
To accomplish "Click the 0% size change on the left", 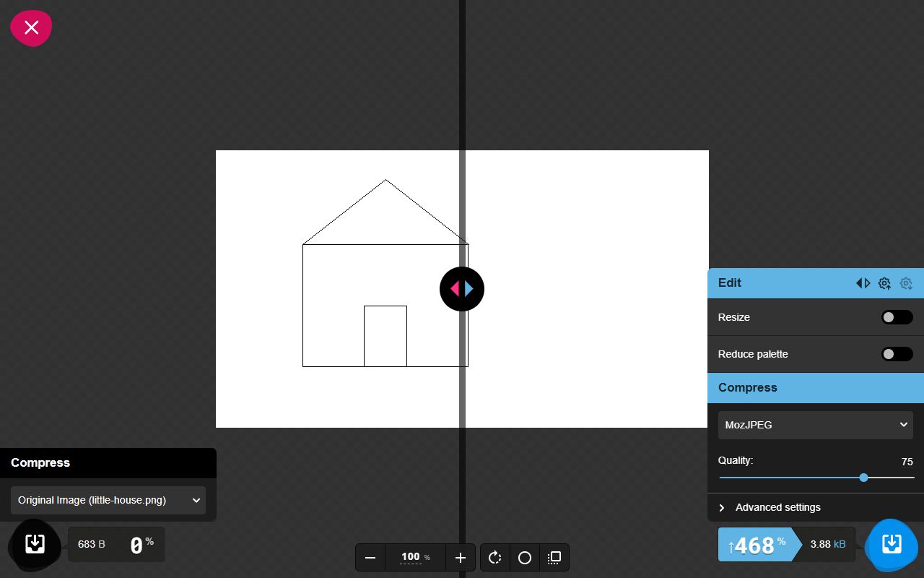I will coord(141,545).
